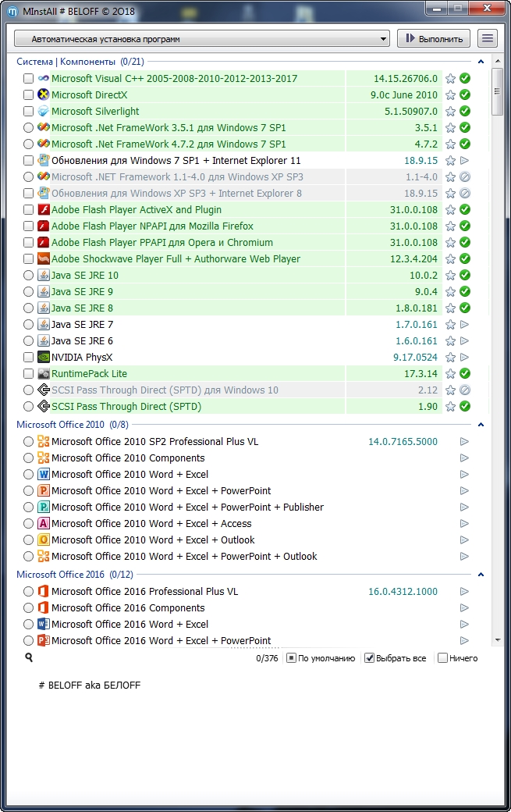Viewport: 511px width, 812px height.
Task: Open the hamburger menu button
Action: coord(488,39)
